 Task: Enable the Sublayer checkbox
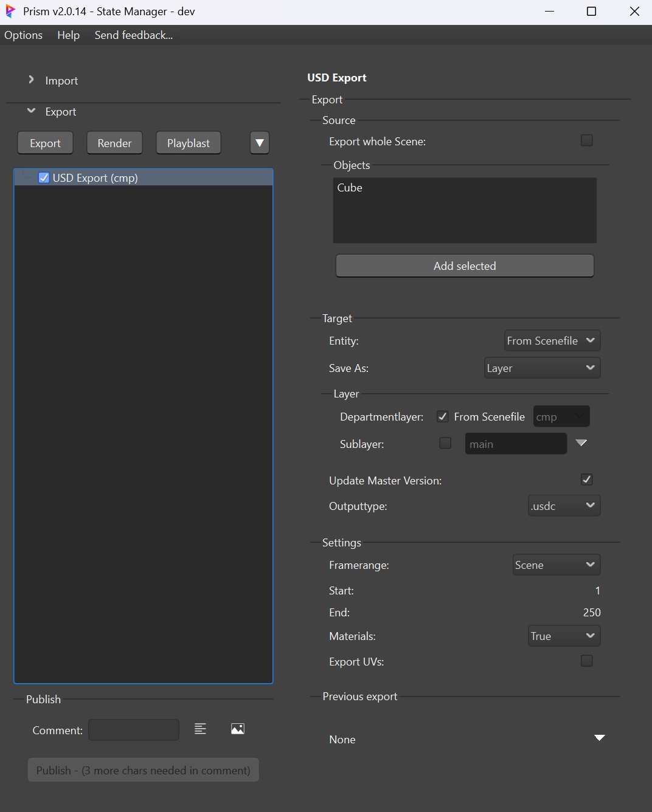point(445,443)
